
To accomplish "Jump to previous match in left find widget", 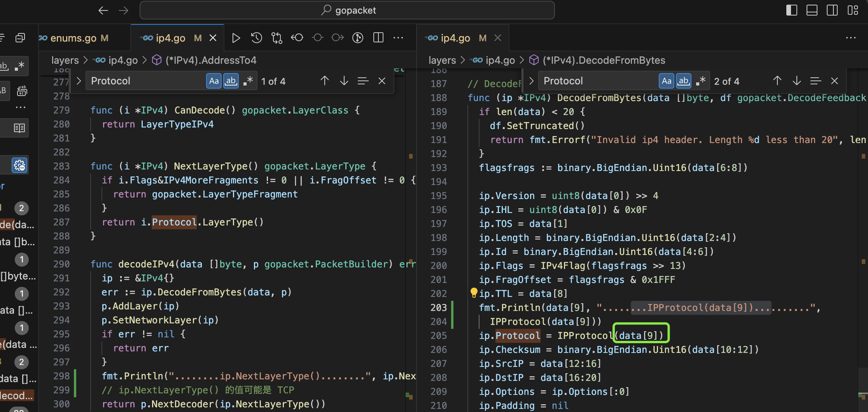I will [325, 81].
